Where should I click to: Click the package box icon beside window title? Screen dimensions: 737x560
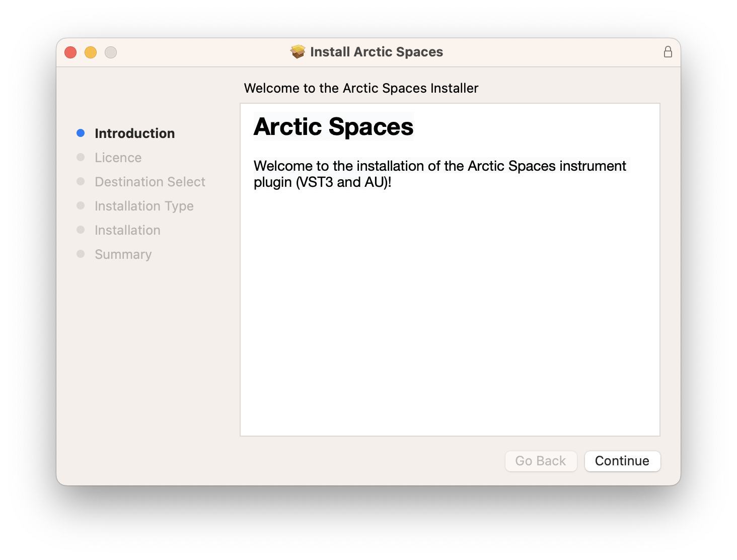click(x=298, y=52)
